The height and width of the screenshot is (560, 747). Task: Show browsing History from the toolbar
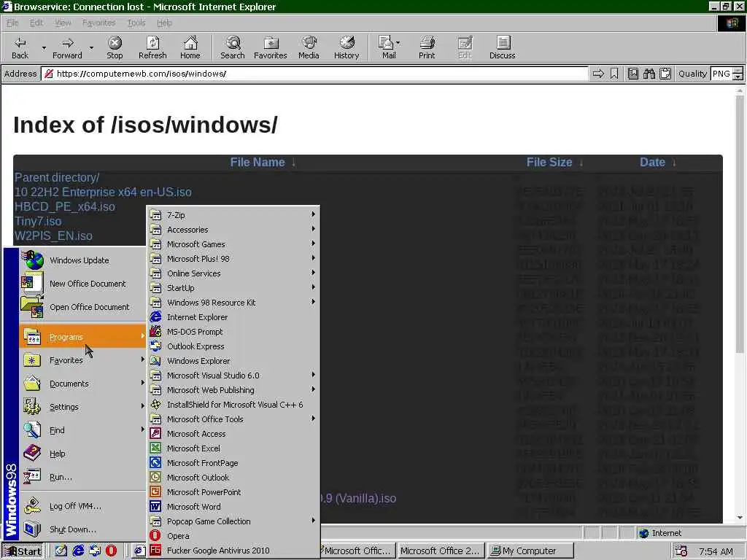(347, 47)
